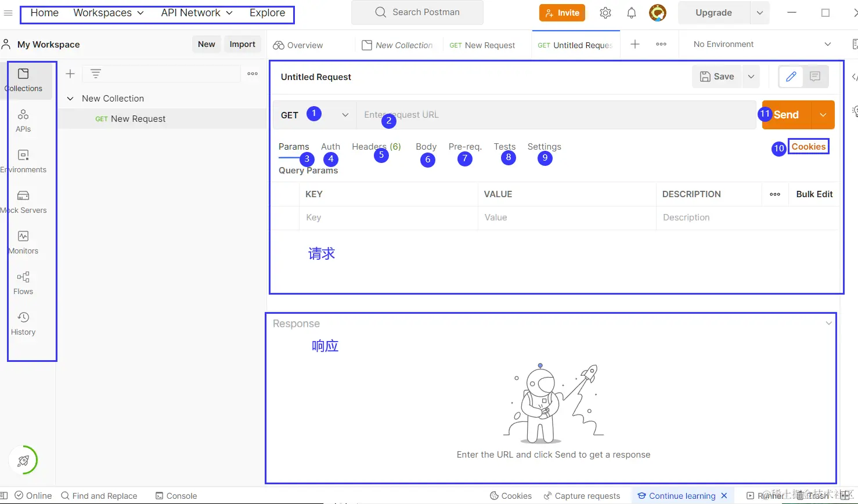The height and width of the screenshot is (504, 858).
Task: Open the Monitors sidebar panel
Action: pyautogui.click(x=23, y=243)
